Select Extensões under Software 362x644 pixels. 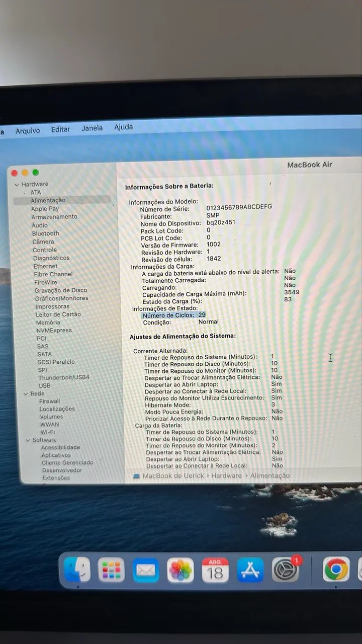tap(56, 478)
